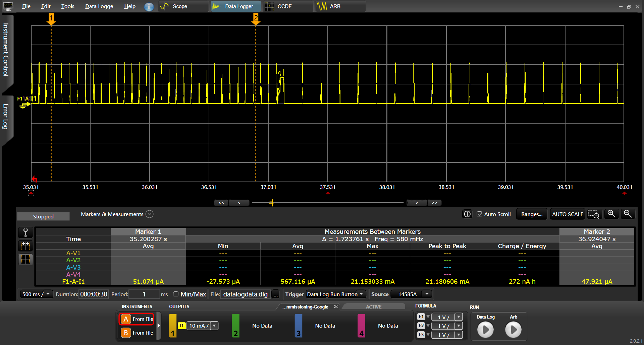The height and width of the screenshot is (345, 644).
Task: Select the ACTIVE tab
Action: 374,307
